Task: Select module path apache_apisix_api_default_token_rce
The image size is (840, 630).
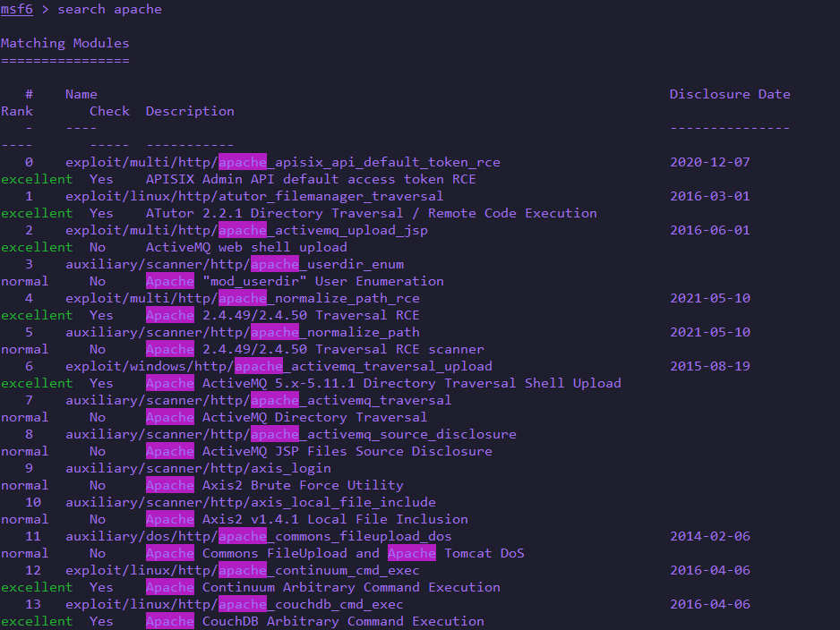Action: [283, 162]
